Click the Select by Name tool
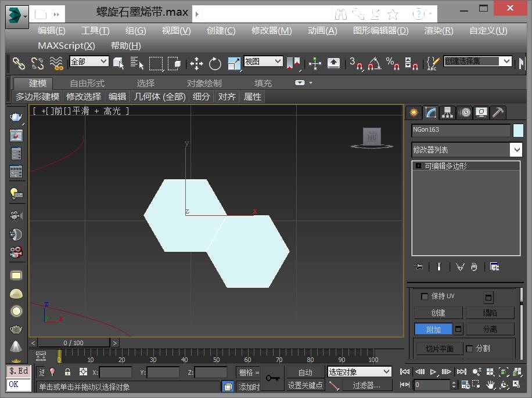 (x=137, y=63)
